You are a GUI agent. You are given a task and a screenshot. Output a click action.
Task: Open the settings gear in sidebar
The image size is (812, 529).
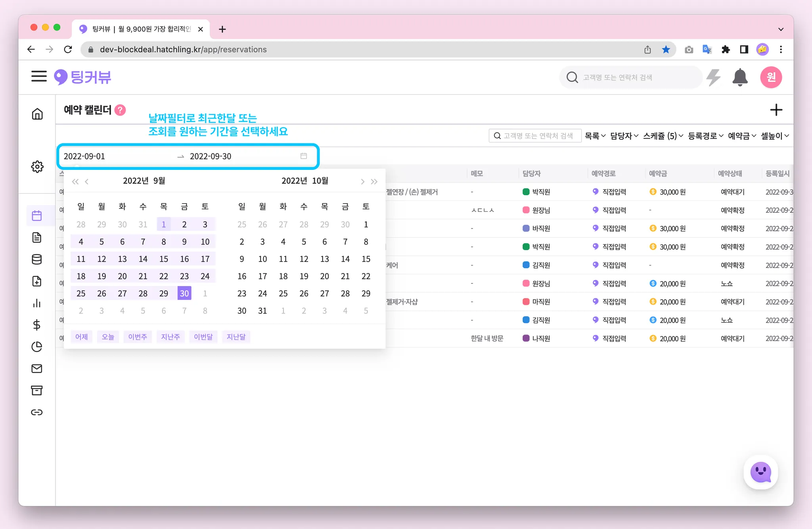tap(37, 167)
